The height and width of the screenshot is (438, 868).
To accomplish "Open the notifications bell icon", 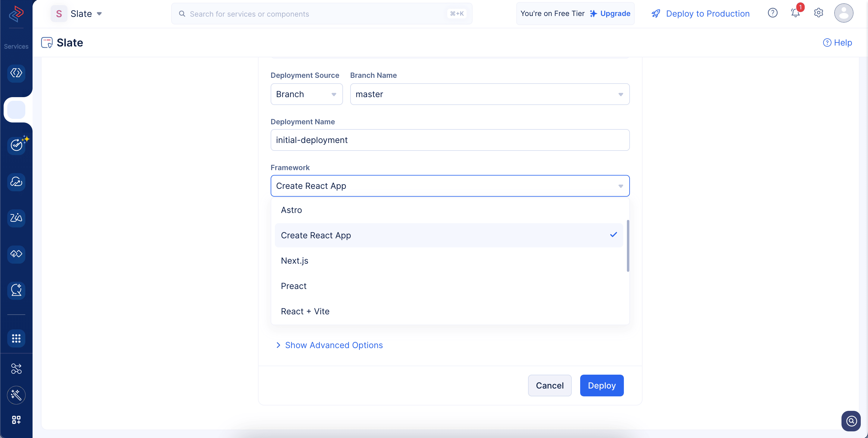I will tap(795, 13).
